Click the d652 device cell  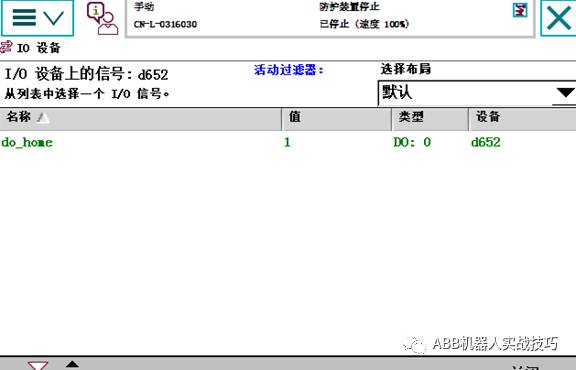tap(486, 142)
